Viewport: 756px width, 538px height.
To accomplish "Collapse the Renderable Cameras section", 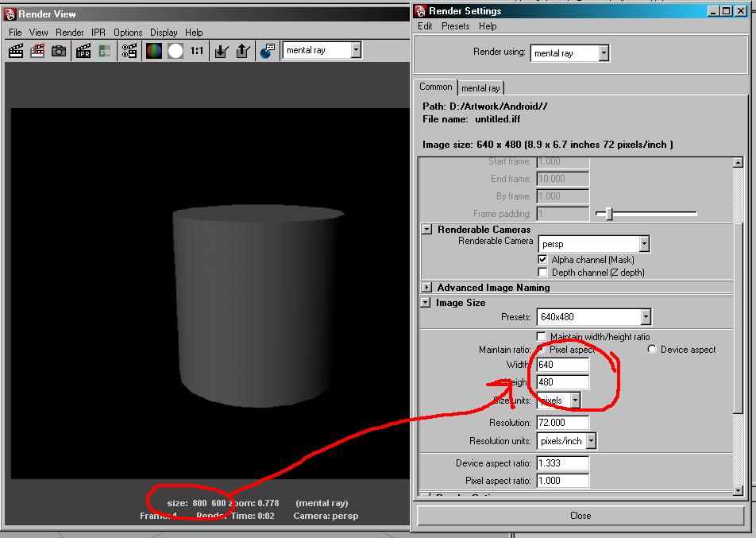I will 426,229.
